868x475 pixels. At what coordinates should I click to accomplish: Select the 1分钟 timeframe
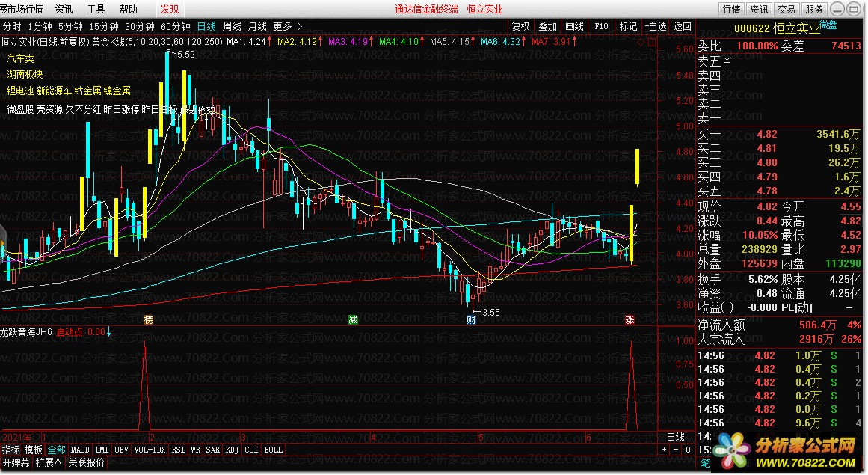40,26
